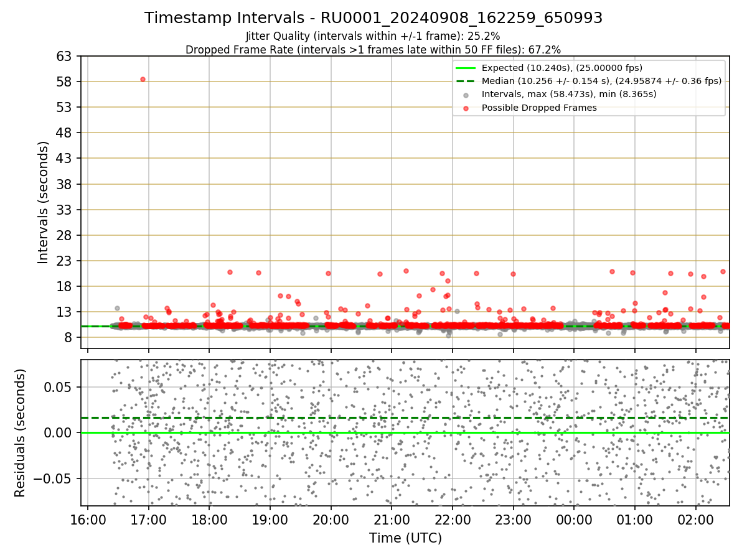Click the 17:00 x-axis tick label

148,520
